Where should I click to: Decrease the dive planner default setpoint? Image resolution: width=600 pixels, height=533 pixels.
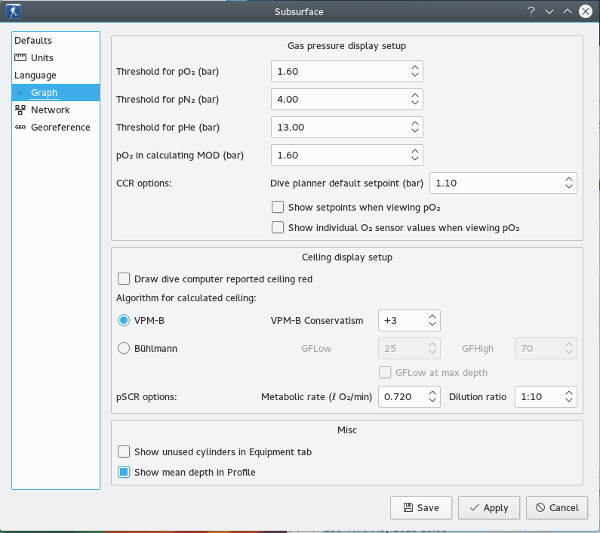tap(569, 186)
